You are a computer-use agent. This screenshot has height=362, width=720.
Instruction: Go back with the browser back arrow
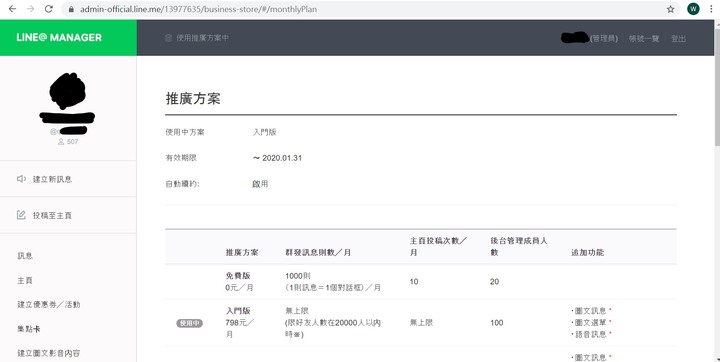[x=12, y=9]
